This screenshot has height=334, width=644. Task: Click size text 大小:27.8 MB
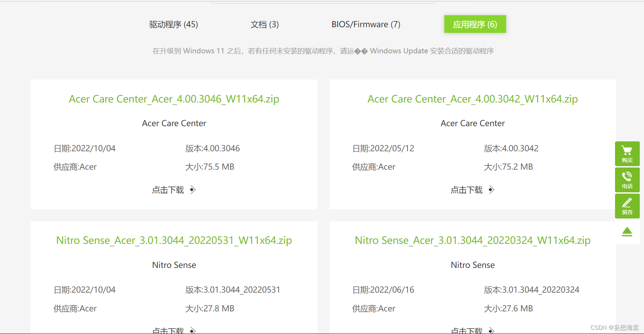[x=210, y=309]
